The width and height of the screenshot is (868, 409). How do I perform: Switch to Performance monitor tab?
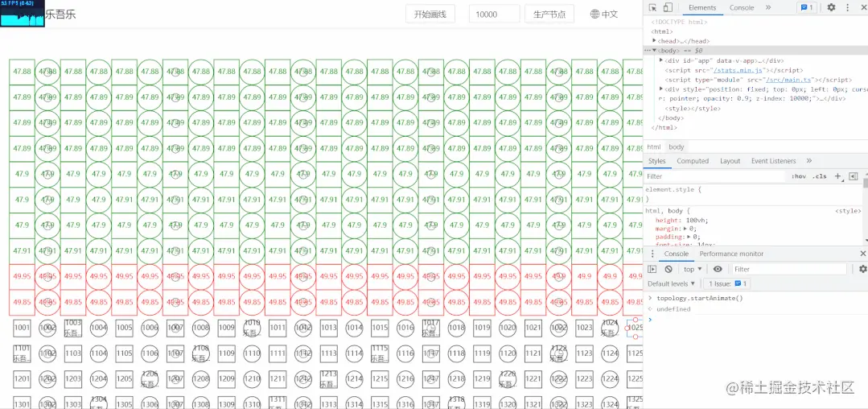pyautogui.click(x=731, y=254)
